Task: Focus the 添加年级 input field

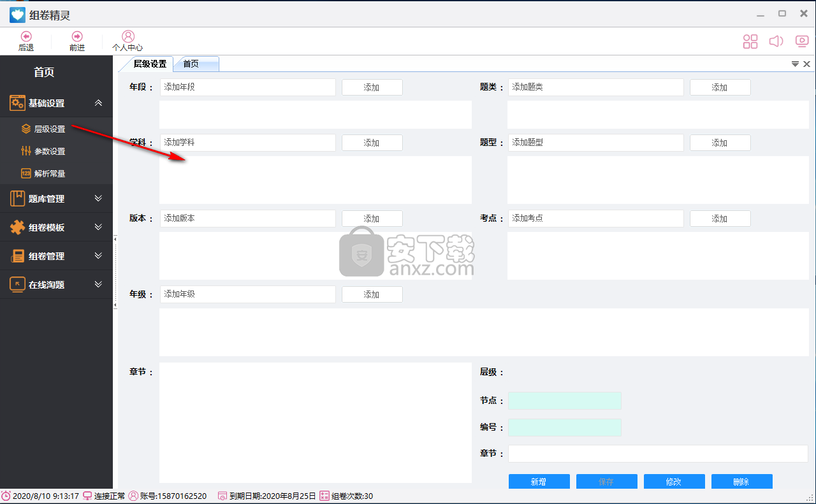Action: (248, 294)
